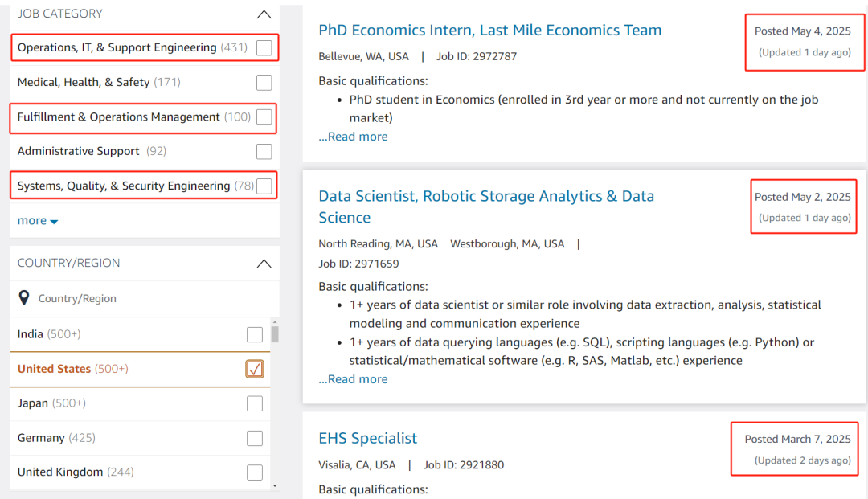This screenshot has width=868, height=499.
Task: Collapse the Job Category section
Action: coord(264,14)
